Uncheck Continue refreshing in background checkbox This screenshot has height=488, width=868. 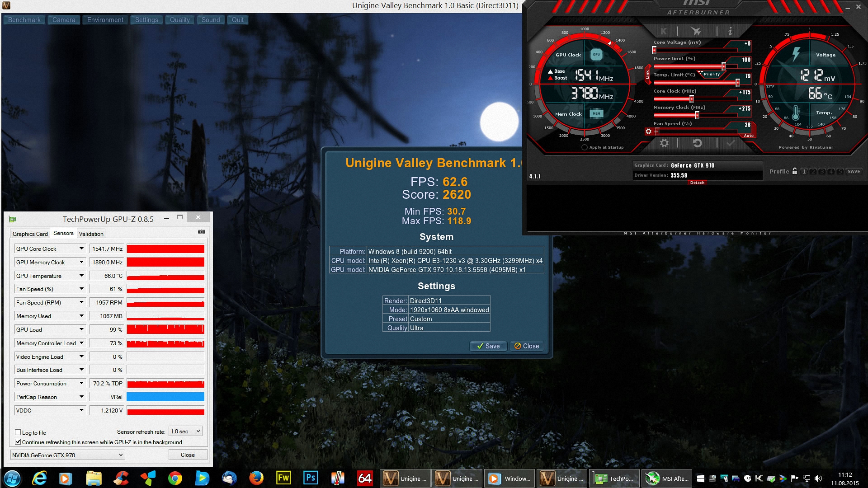point(18,442)
